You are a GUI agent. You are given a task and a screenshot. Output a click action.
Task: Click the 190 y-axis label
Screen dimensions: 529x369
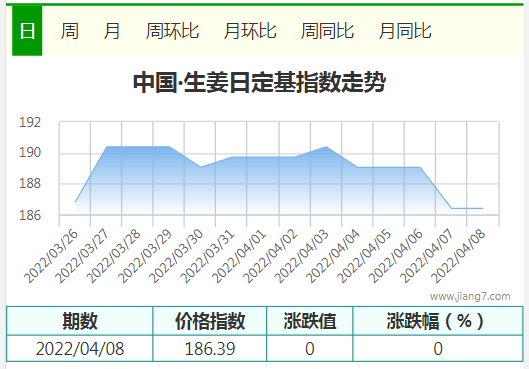coord(30,152)
